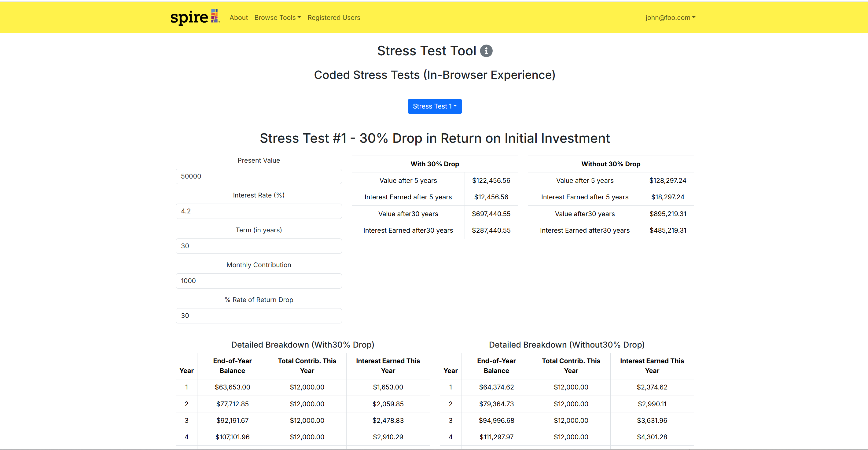The height and width of the screenshot is (450, 868).
Task: Click the spire logo
Action: (x=195, y=17)
